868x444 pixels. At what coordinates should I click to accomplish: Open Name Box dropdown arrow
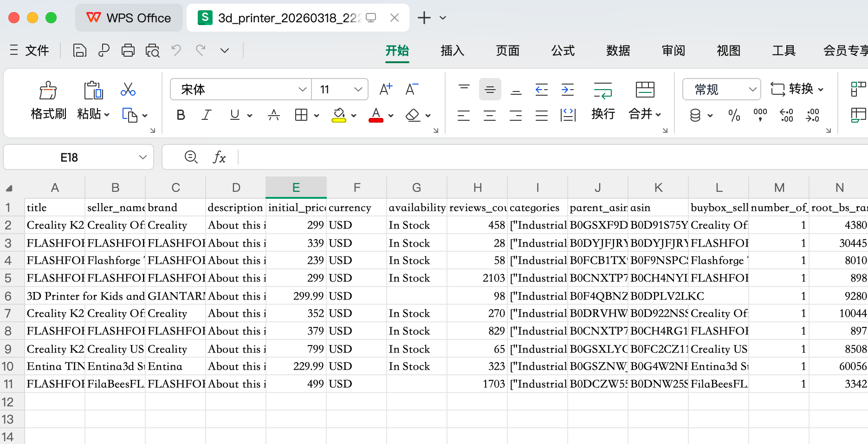tap(143, 157)
